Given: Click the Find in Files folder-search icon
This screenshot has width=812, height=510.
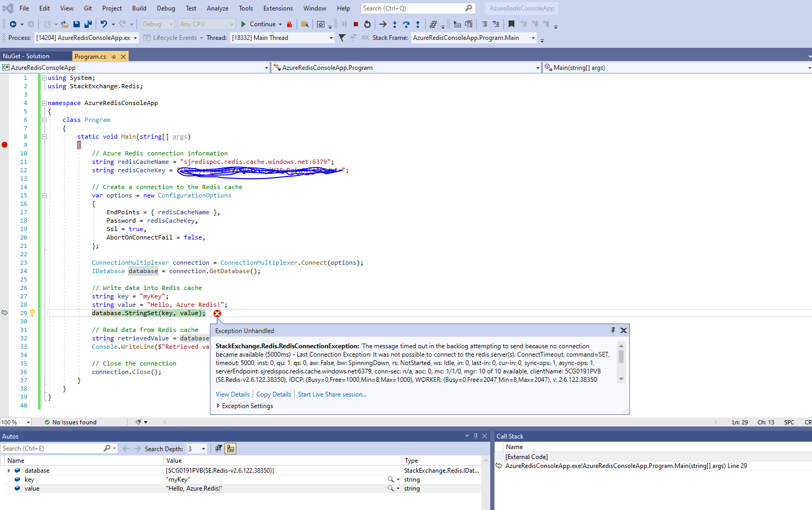Looking at the screenshot, I should 305,24.
